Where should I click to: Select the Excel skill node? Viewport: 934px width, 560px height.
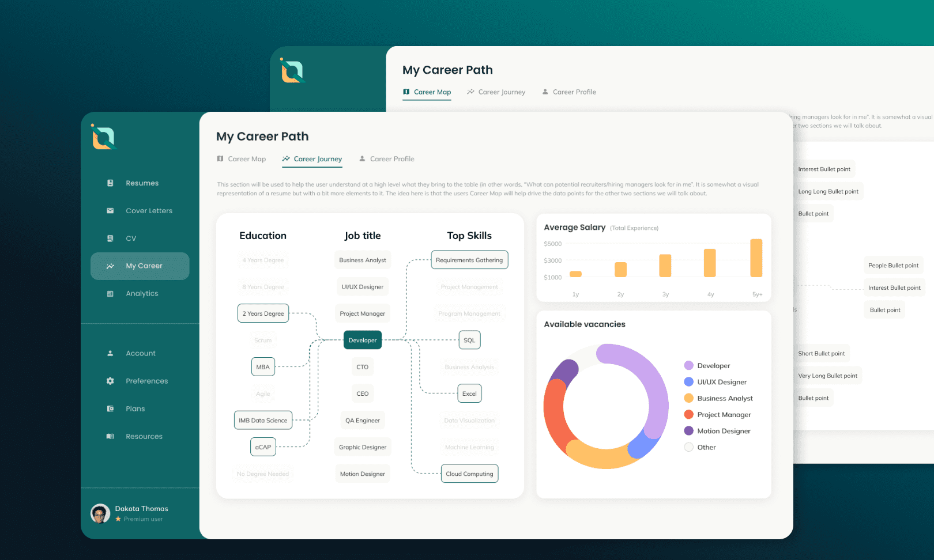point(469,394)
